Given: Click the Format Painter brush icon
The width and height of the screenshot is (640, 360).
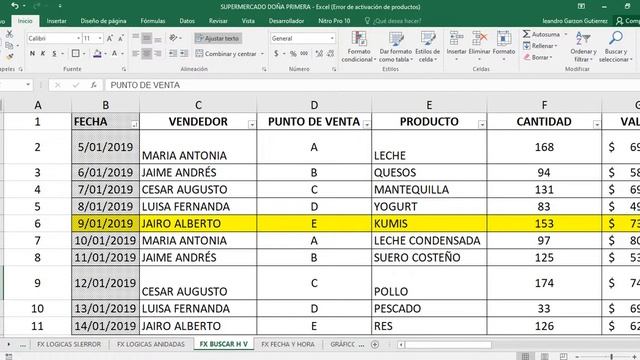Looking at the screenshot, I should [9, 56].
